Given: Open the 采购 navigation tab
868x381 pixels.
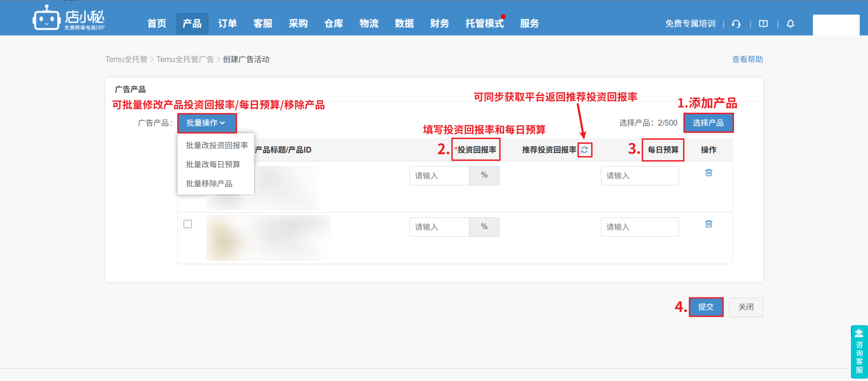Looking at the screenshot, I should pyautogui.click(x=298, y=24).
